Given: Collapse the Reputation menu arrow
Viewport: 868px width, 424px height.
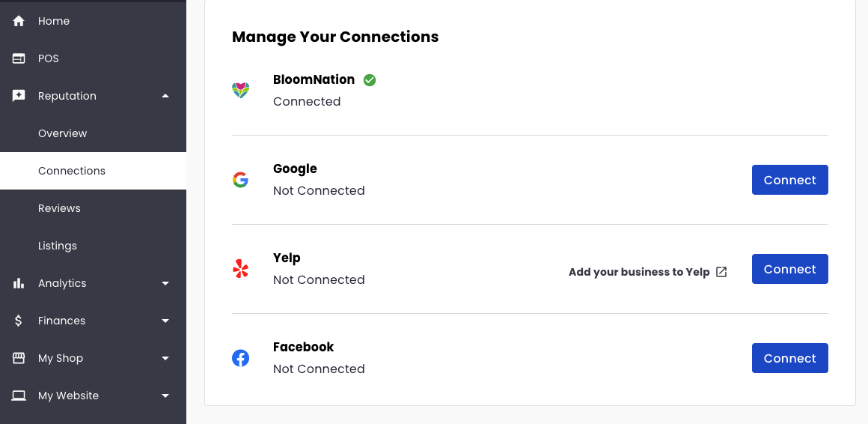Looking at the screenshot, I should pyautogui.click(x=165, y=96).
